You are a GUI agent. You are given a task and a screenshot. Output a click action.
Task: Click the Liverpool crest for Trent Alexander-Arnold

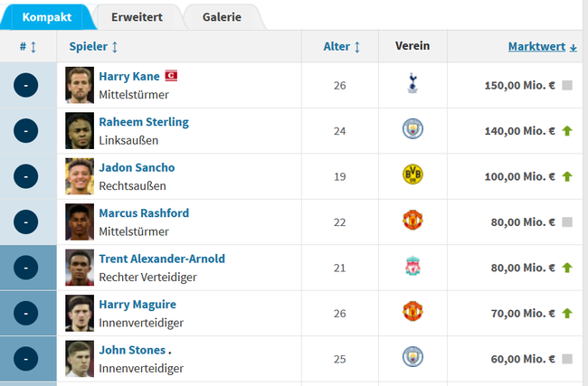tap(413, 266)
